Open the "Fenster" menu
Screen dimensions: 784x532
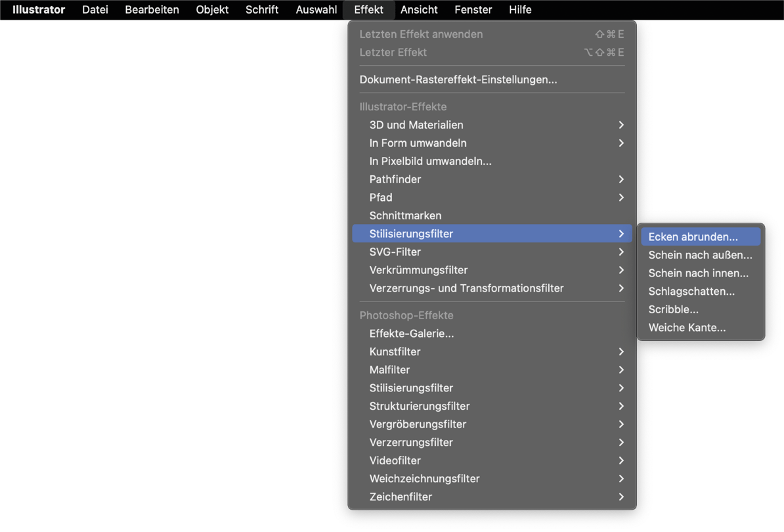point(473,10)
